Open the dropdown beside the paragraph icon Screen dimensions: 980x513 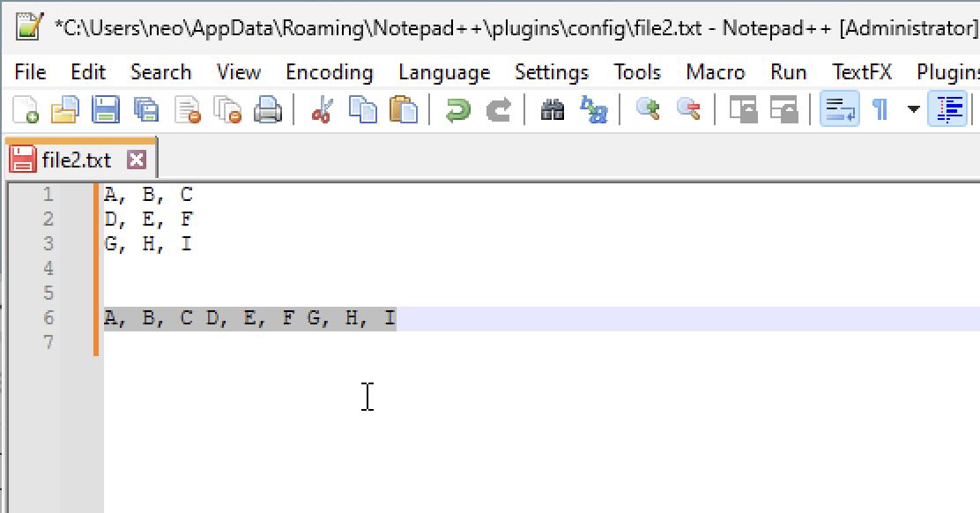pyautogui.click(x=911, y=109)
